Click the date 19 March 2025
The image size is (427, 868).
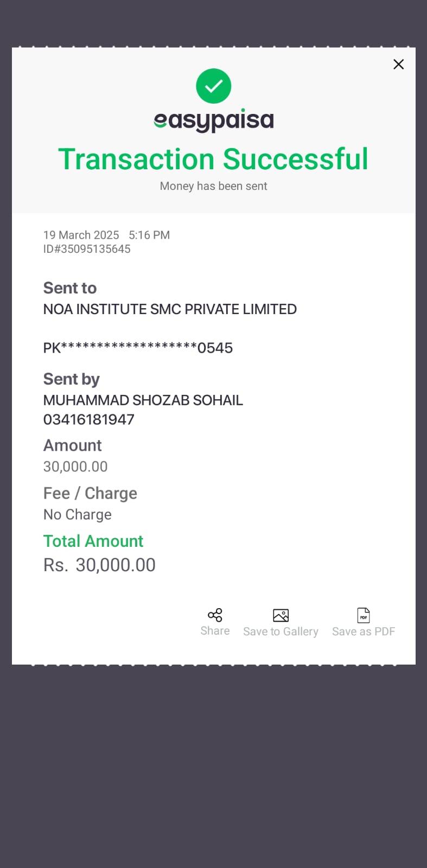(81, 235)
